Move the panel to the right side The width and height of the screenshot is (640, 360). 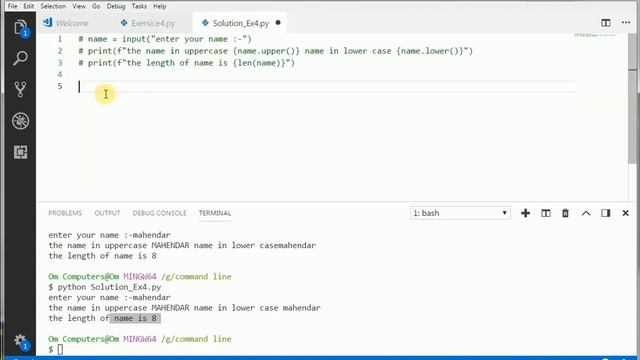606,213
